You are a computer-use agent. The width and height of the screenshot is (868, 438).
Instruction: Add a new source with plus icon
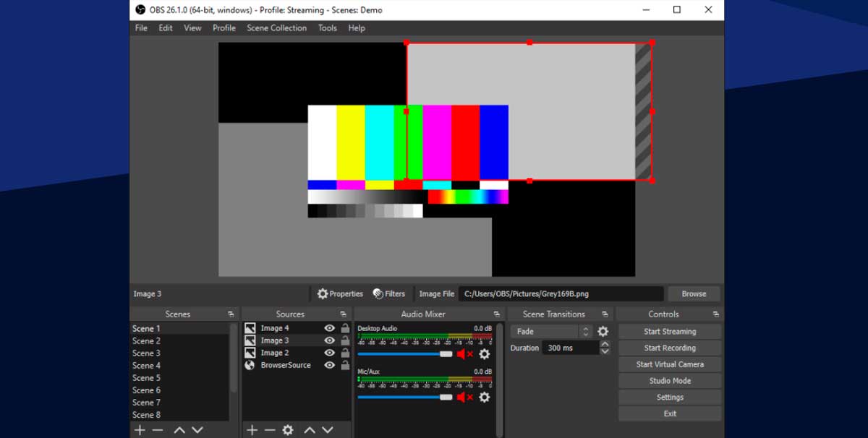(x=252, y=430)
